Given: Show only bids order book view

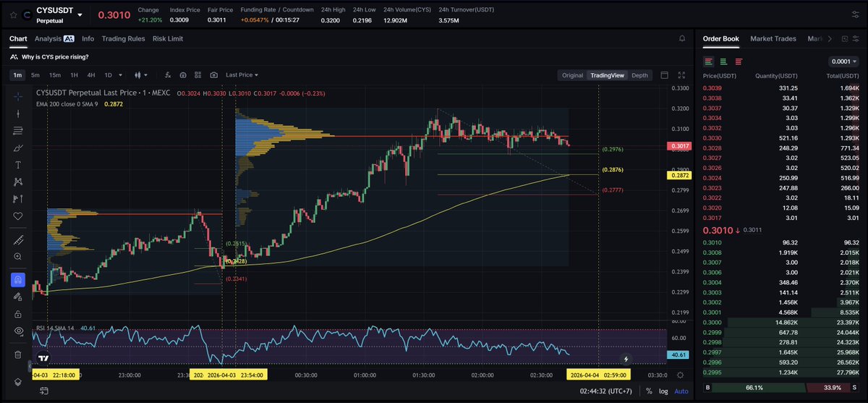Looking at the screenshot, I should [724, 61].
